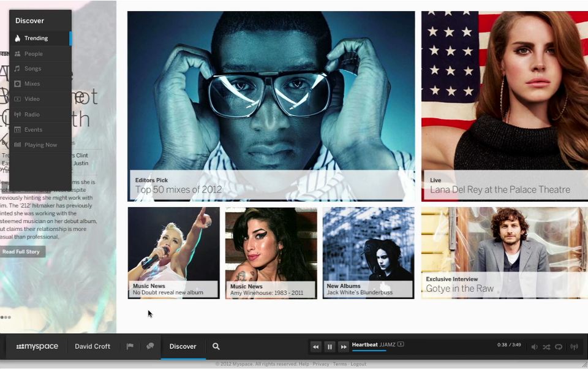Open Mixes in the Discover menu
The height and width of the screenshot is (369, 588).
pyautogui.click(x=40, y=84)
